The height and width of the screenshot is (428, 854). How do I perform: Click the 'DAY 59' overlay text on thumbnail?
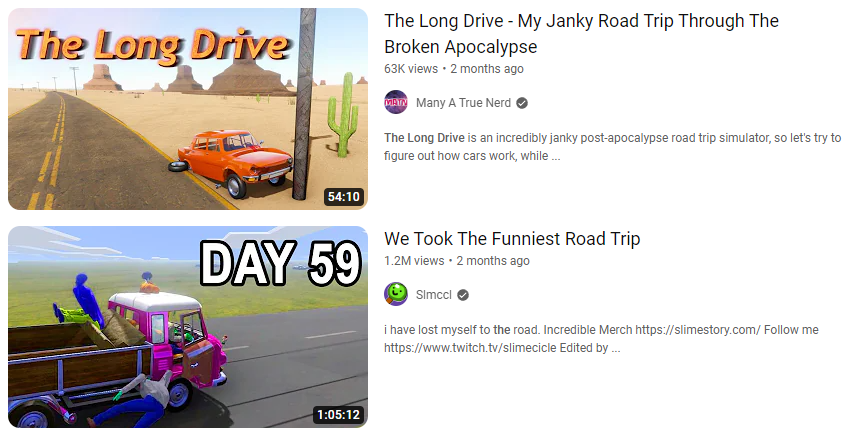click(x=280, y=263)
